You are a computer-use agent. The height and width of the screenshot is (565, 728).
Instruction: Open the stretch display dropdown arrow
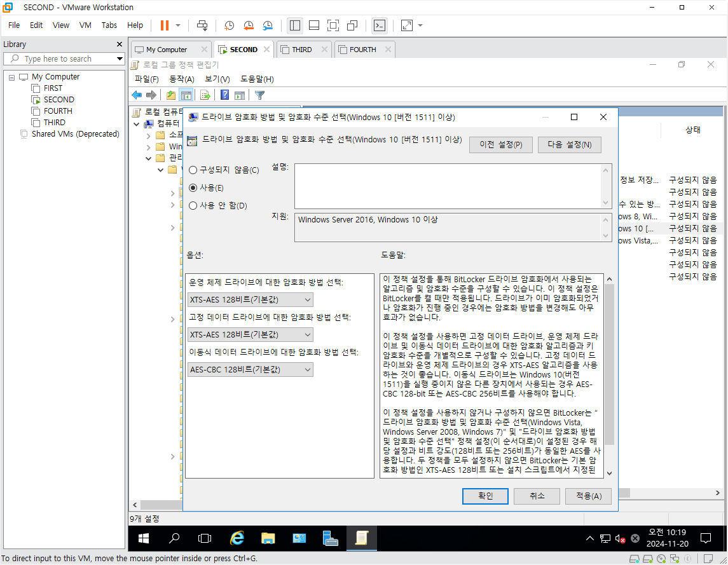(420, 25)
